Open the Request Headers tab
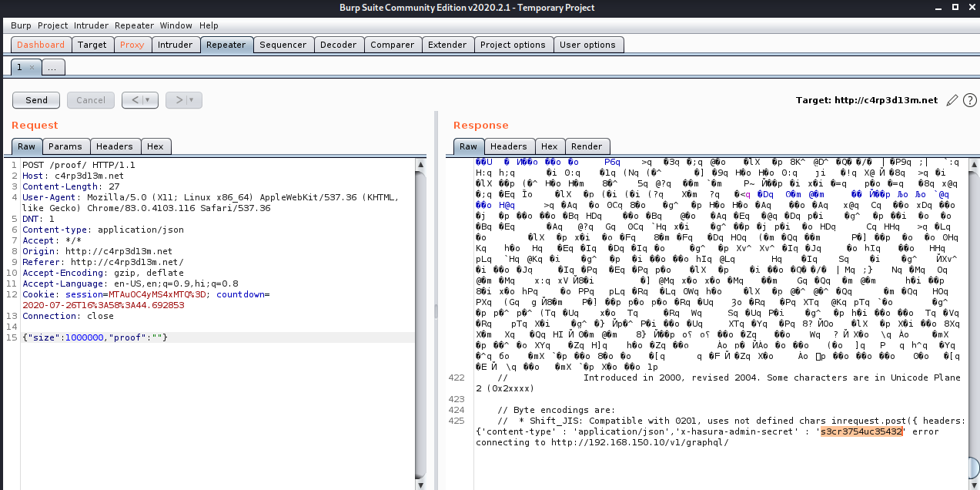The height and width of the screenshot is (490, 980). (x=115, y=146)
